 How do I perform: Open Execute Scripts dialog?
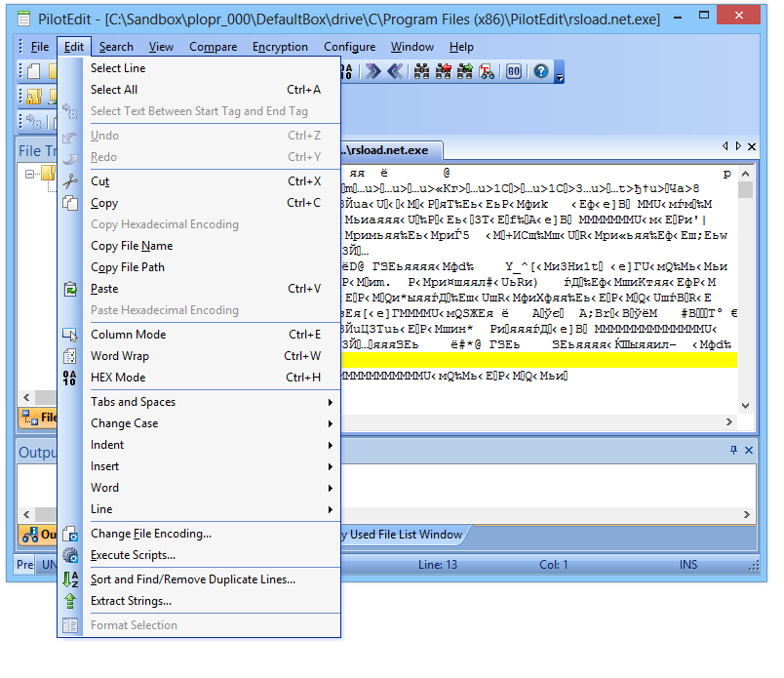[199, 555]
